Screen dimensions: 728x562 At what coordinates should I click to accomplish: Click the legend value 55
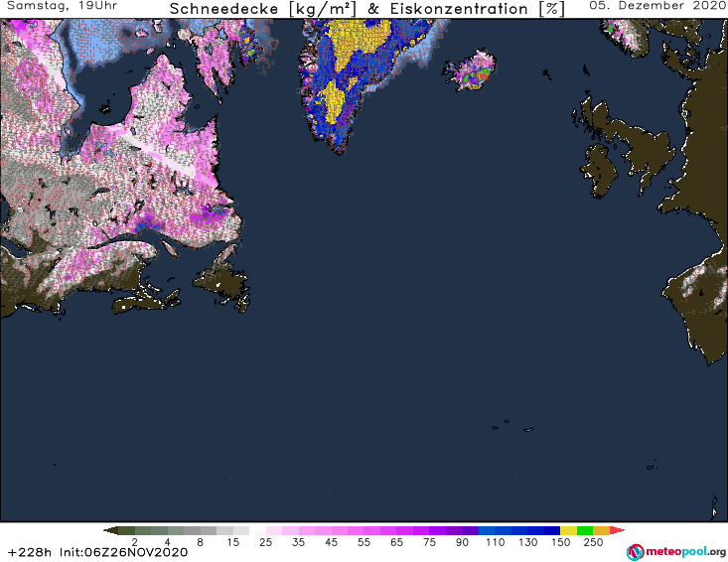[364, 542]
